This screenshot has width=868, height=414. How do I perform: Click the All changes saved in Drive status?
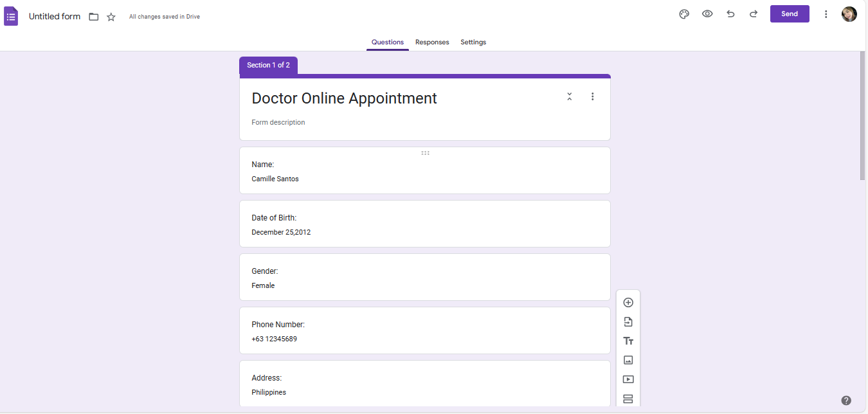tap(165, 17)
